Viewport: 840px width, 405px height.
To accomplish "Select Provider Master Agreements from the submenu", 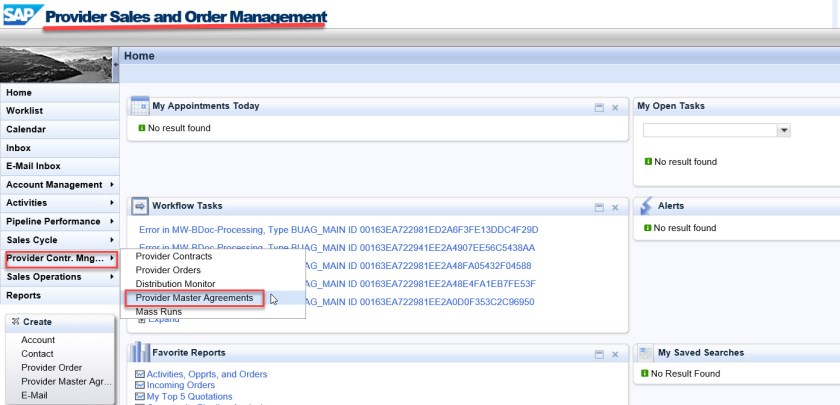I will [194, 298].
